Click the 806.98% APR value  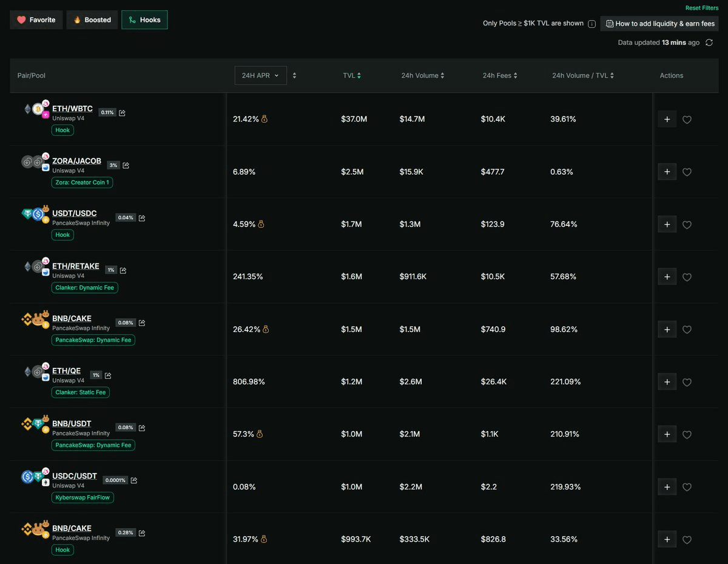(x=249, y=382)
